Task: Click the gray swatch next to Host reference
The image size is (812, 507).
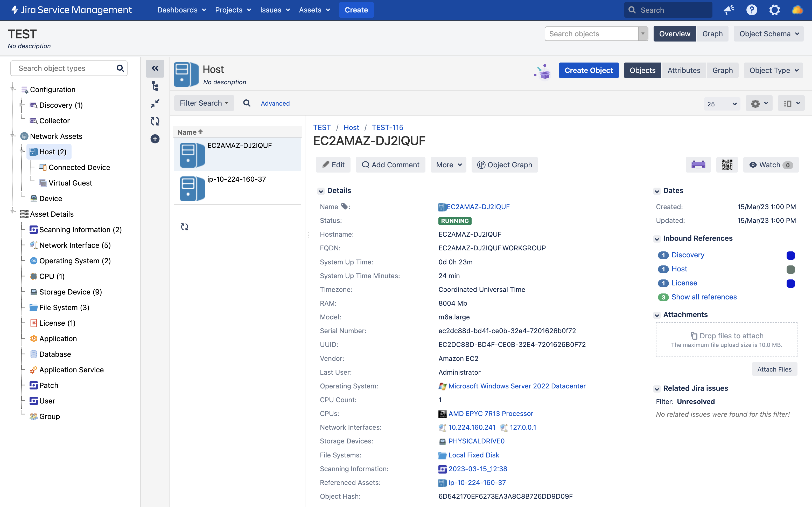Action: pyautogui.click(x=790, y=269)
